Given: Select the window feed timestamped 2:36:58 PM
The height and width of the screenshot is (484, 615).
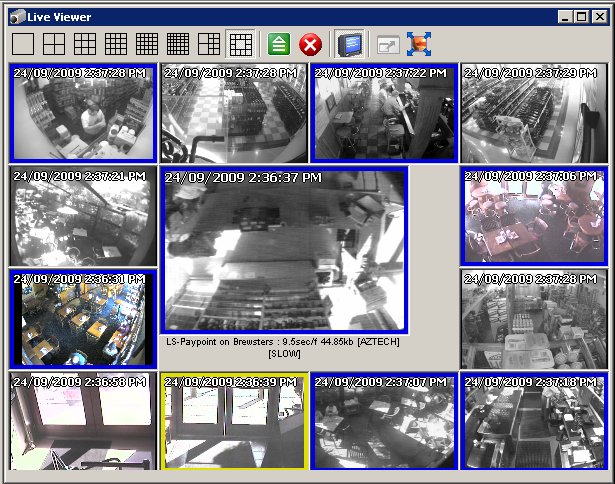Looking at the screenshot, I should click(83, 421).
